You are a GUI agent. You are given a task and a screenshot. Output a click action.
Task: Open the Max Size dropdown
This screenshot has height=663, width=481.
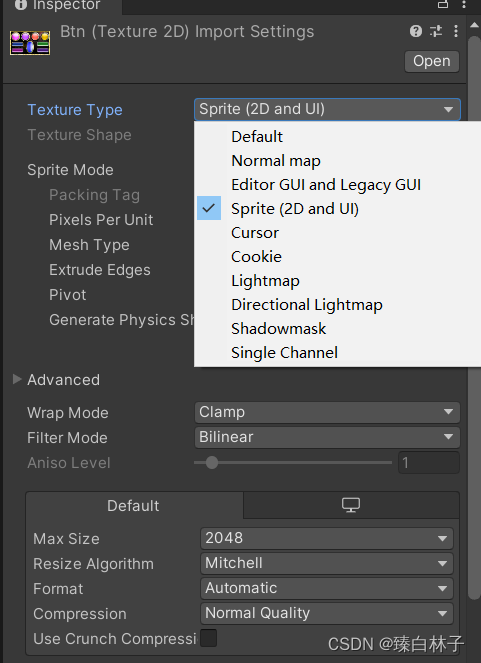(x=327, y=538)
